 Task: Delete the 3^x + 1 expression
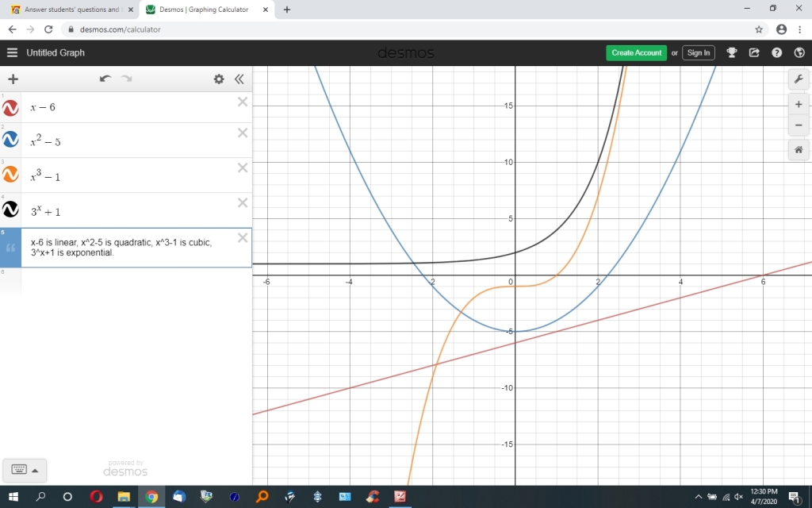pos(243,202)
